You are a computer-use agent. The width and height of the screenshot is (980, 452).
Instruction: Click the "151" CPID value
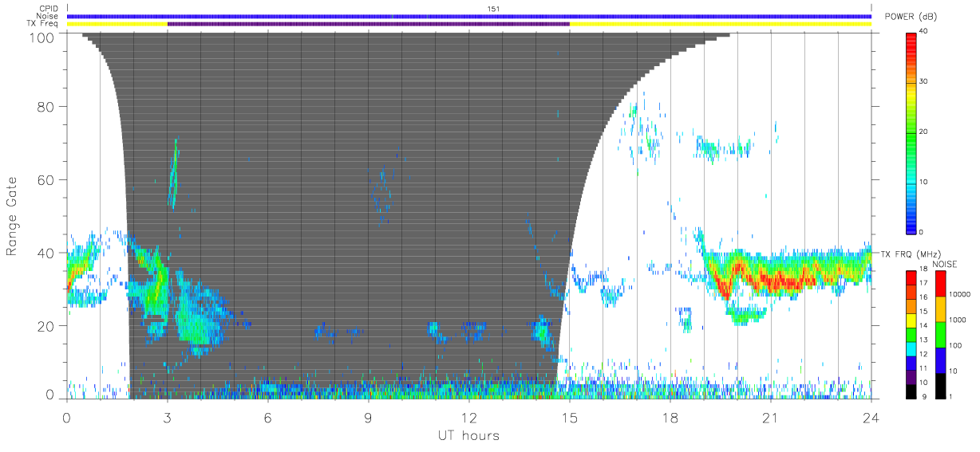(x=493, y=9)
